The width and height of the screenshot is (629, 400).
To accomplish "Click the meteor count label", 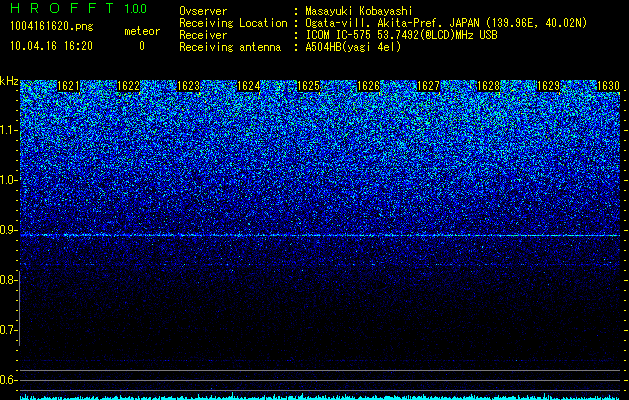I will 142,31.
